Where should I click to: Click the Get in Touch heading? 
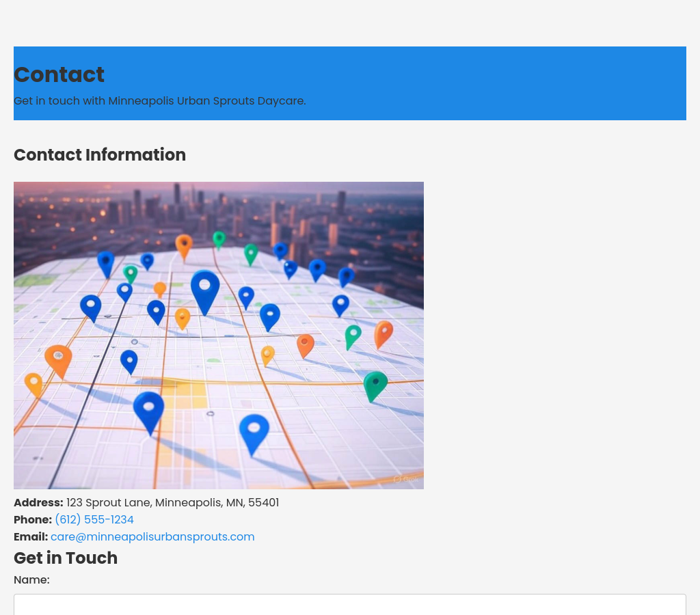coord(66,558)
